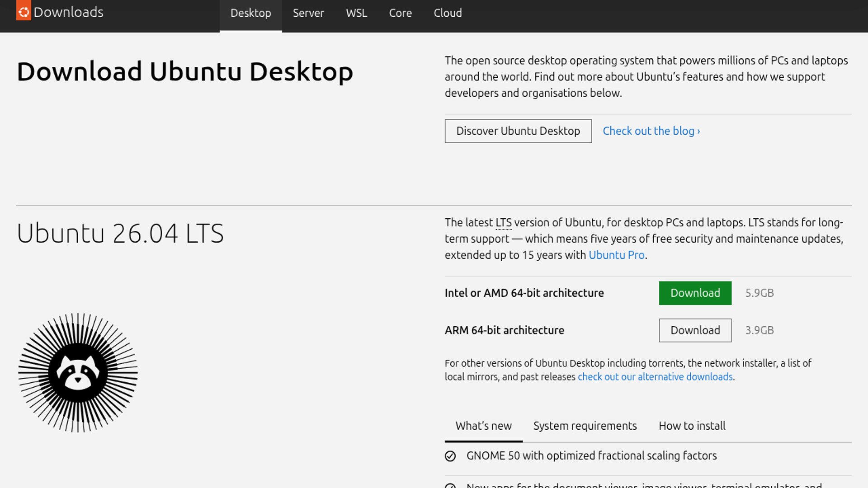Click the LTS abbreviation in description
This screenshot has height=488, width=868.
pyautogui.click(x=503, y=222)
